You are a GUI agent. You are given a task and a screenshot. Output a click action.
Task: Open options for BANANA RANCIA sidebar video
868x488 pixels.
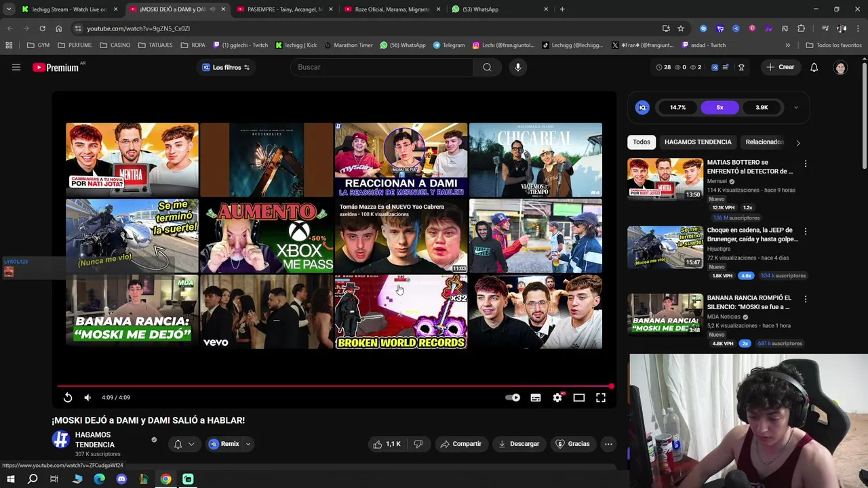click(x=806, y=299)
